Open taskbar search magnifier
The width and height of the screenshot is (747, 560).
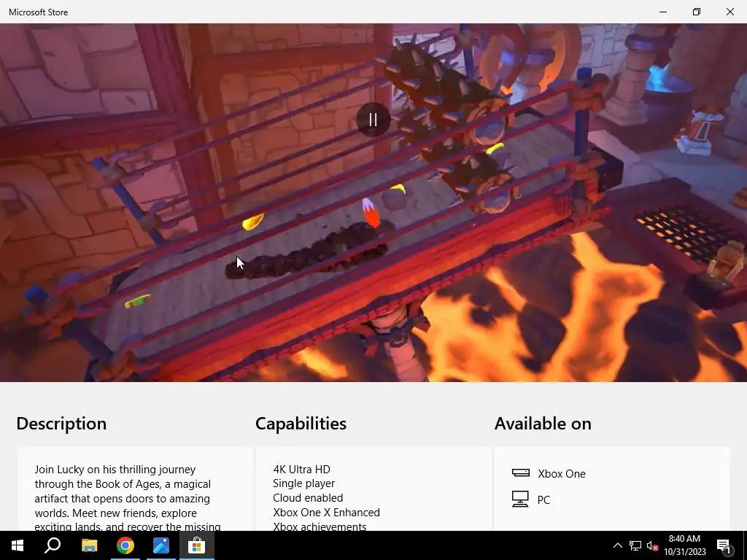(53, 545)
